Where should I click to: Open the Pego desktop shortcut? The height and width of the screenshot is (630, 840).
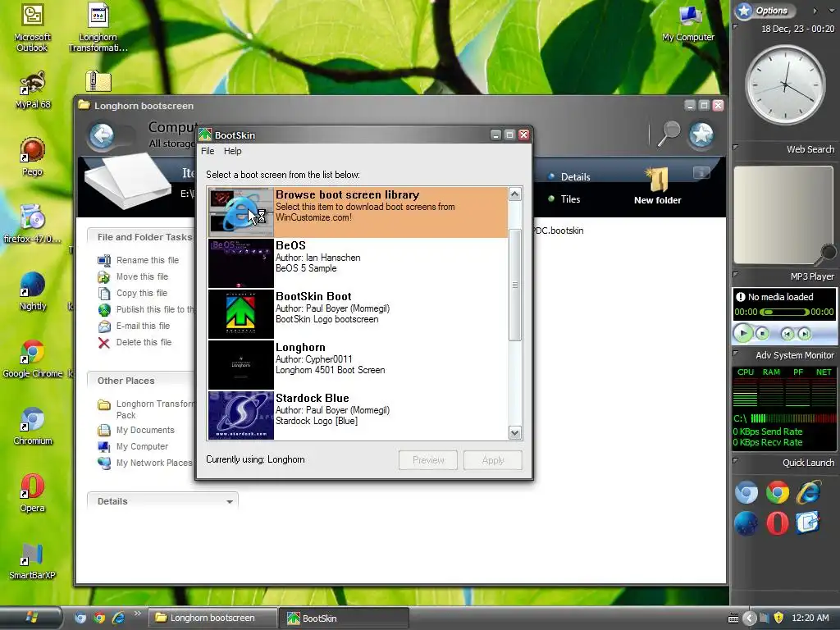pos(32,157)
